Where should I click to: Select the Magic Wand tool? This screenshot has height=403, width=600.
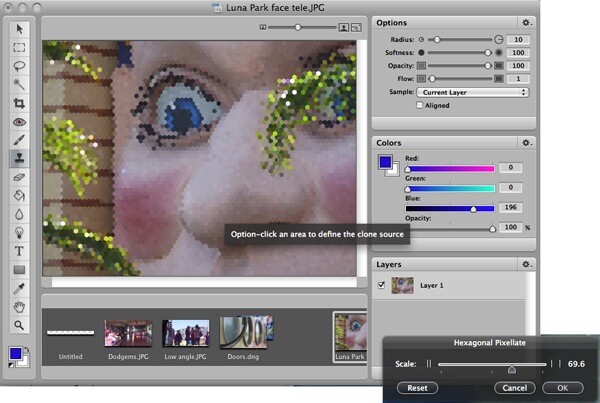click(19, 84)
